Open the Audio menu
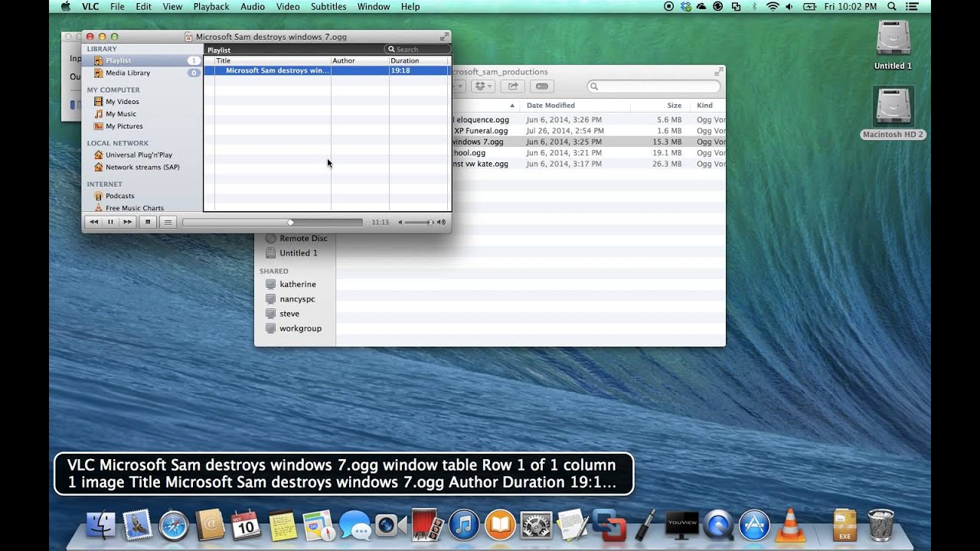 [253, 6]
